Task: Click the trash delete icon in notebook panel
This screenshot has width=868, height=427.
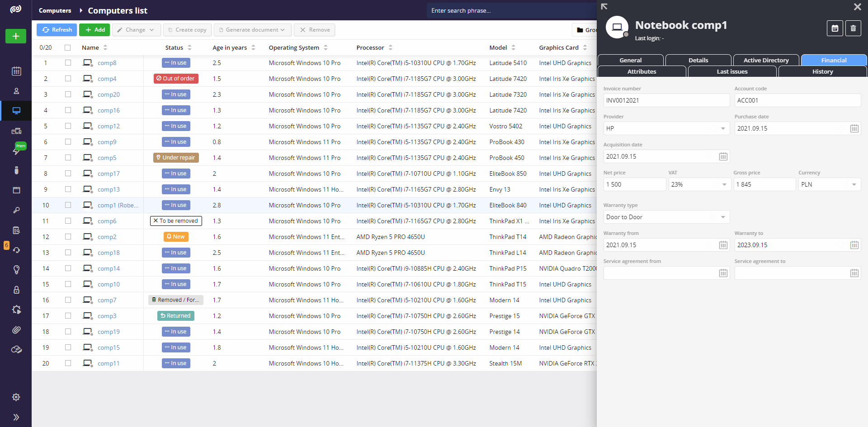Action: pyautogui.click(x=853, y=28)
